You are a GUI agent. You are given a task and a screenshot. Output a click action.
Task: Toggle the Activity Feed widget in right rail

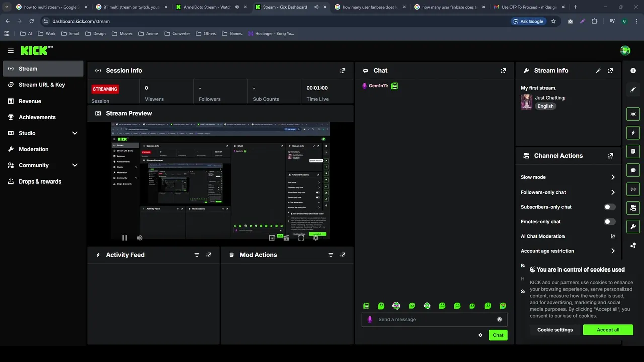[633, 133]
